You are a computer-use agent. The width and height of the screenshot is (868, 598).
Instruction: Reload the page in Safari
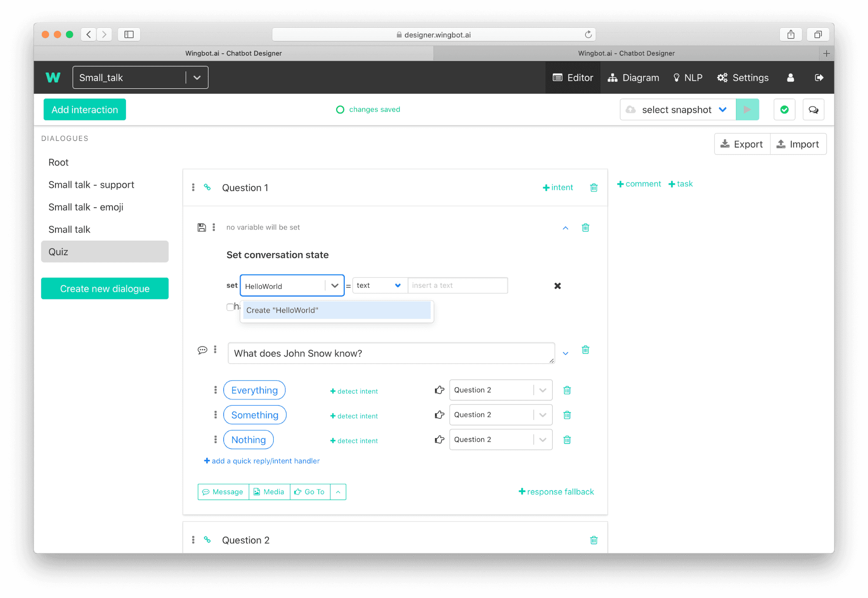[588, 34]
